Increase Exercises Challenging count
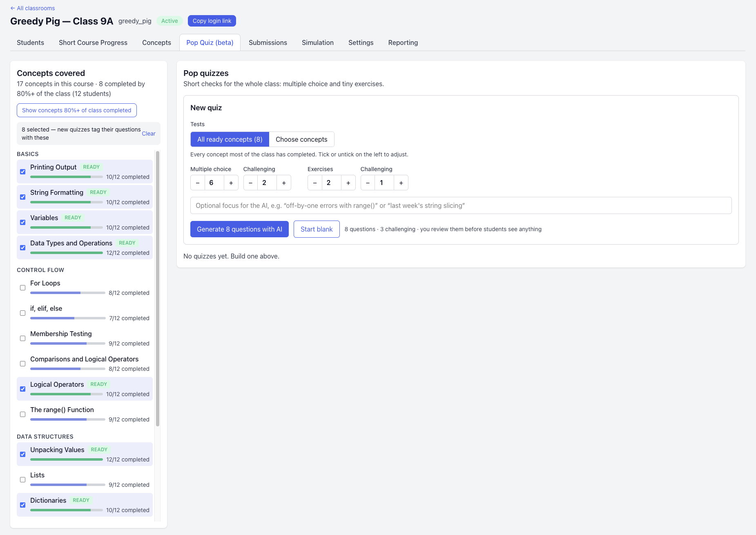 (x=401, y=183)
